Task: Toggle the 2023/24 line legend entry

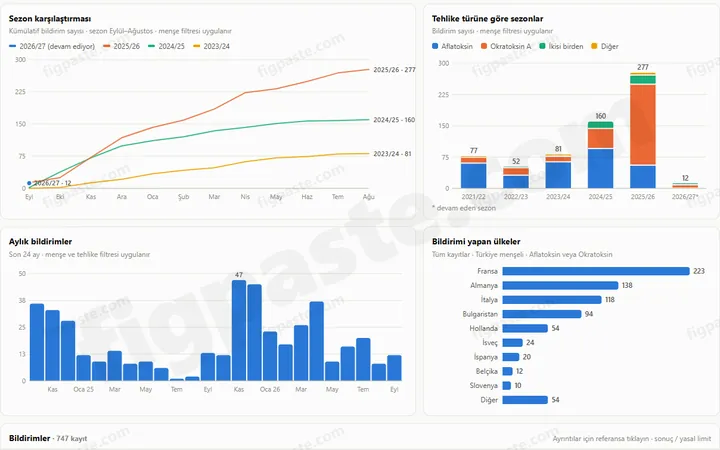Action: click(211, 46)
